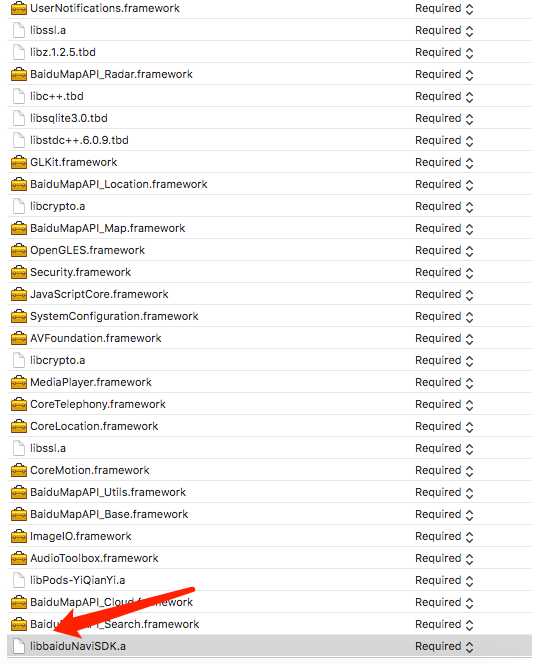This screenshot has width=547, height=664.
Task: Select the CoreMotion.framework name
Action: (90, 470)
